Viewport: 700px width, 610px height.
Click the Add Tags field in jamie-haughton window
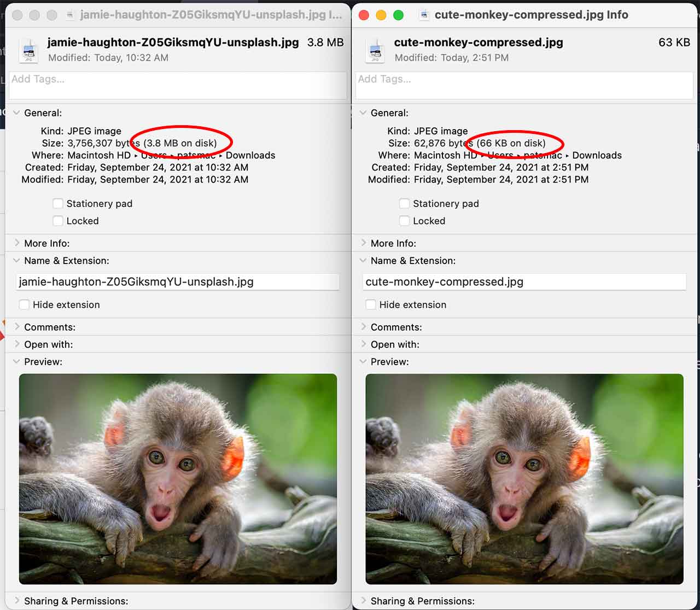tap(178, 85)
